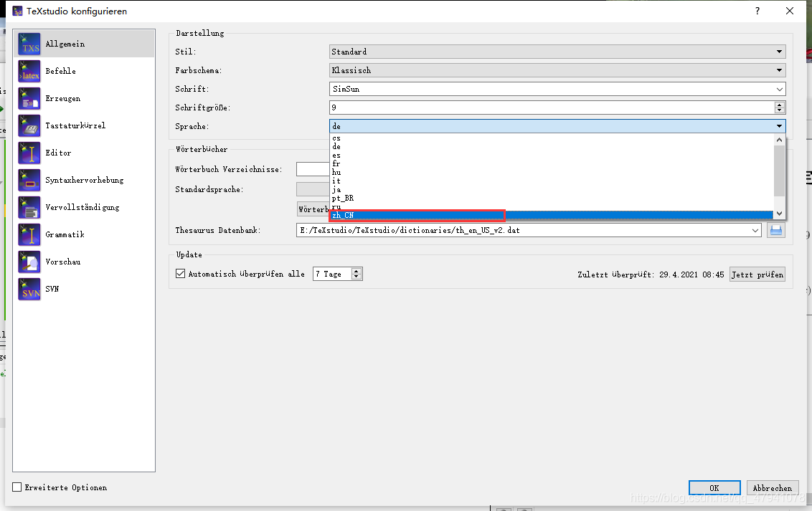Open the Grammatik settings page
812x511 pixels.
click(x=85, y=235)
